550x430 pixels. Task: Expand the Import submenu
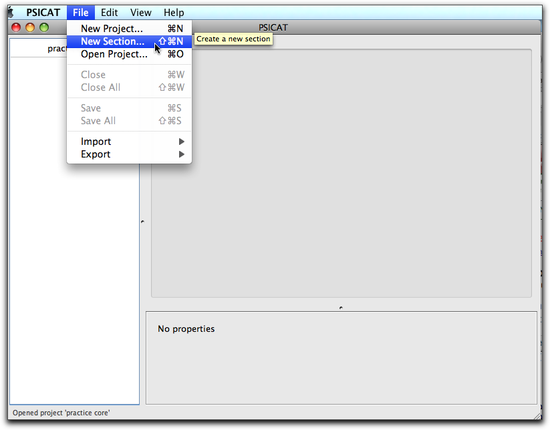(x=129, y=141)
